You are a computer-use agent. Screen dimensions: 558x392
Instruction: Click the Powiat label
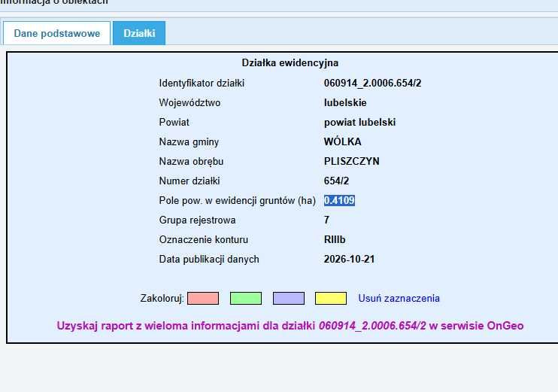(174, 123)
